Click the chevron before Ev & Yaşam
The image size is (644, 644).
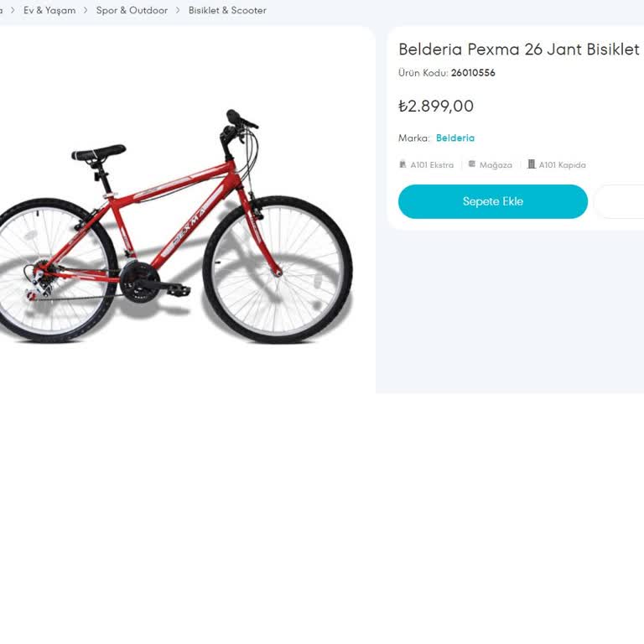13,11
